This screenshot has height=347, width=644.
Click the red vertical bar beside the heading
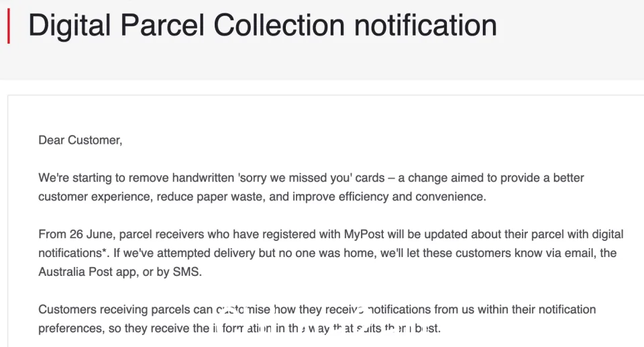(x=9, y=26)
